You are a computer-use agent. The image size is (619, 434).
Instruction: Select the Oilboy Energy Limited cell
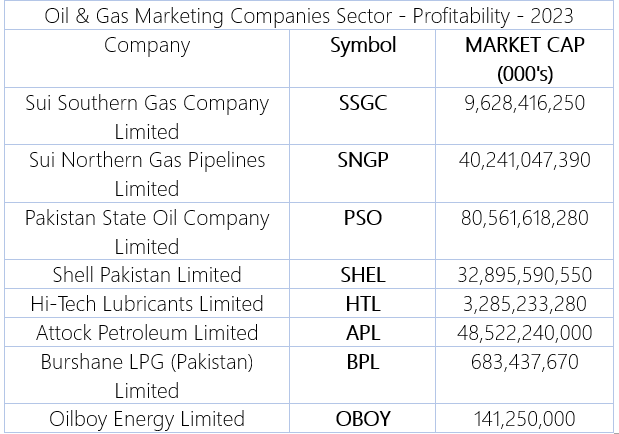(x=147, y=418)
